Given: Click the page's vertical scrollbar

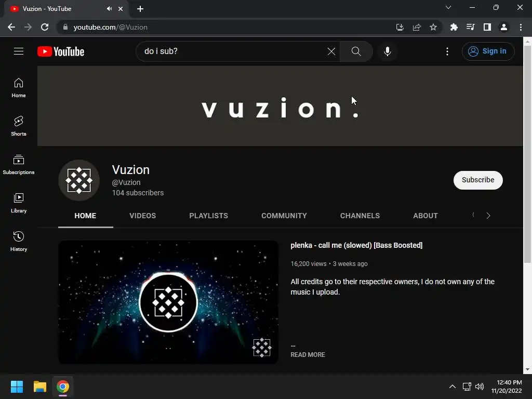Looking at the screenshot, I should (x=527, y=154).
